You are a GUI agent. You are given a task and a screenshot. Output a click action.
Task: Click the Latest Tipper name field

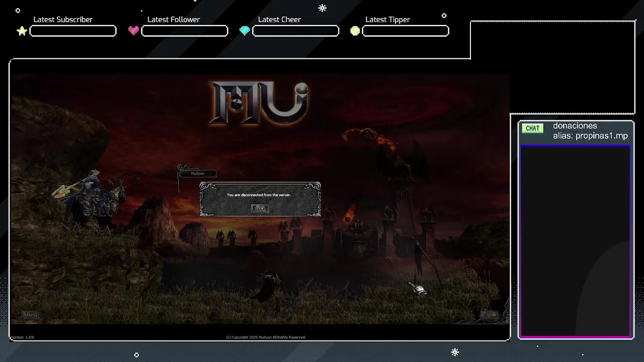point(406,31)
